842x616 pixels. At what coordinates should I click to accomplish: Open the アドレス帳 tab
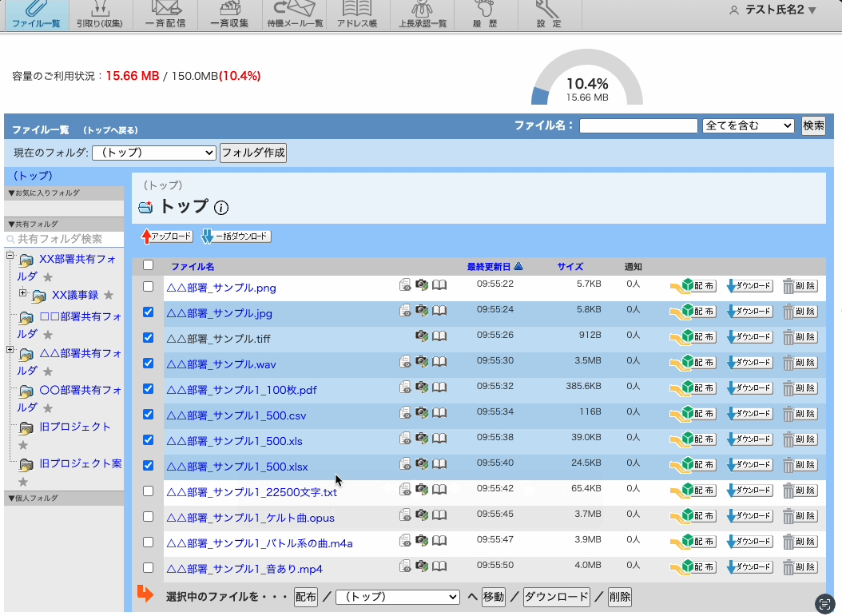pyautogui.click(x=357, y=15)
